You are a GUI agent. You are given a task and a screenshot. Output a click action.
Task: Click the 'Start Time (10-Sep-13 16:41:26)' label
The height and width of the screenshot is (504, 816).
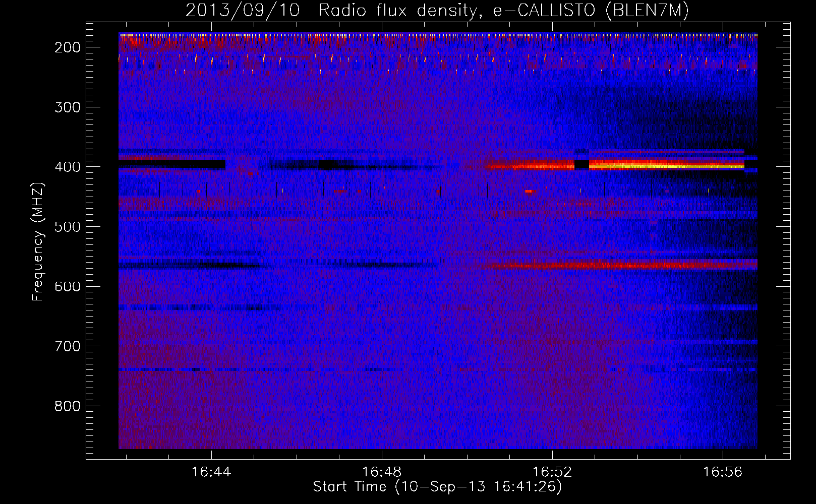[437, 486]
